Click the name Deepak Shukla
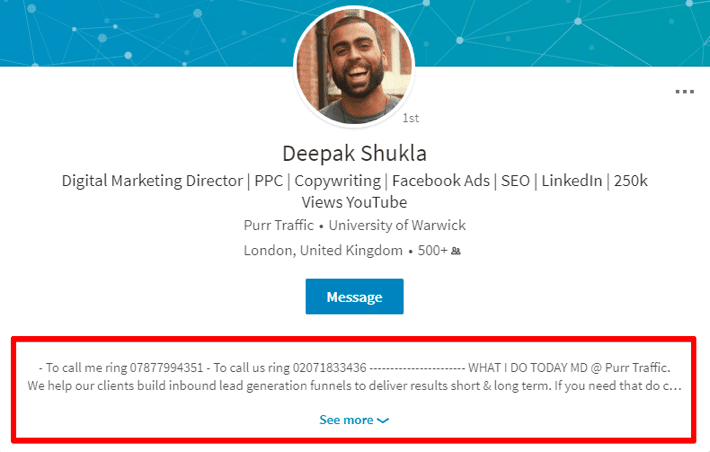The height and width of the screenshot is (452, 710). [354, 153]
